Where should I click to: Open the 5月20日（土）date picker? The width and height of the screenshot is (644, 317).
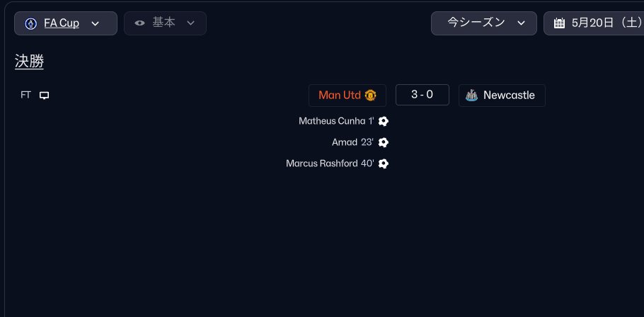pos(594,23)
